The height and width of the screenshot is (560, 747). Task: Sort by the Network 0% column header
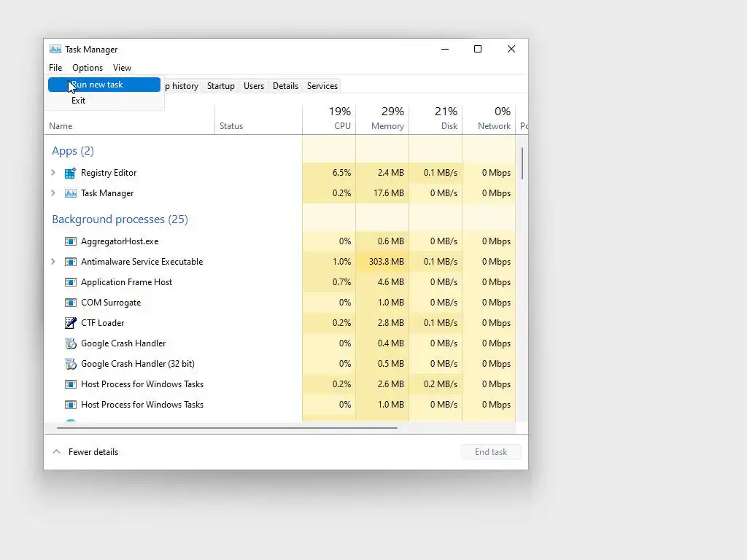489,118
